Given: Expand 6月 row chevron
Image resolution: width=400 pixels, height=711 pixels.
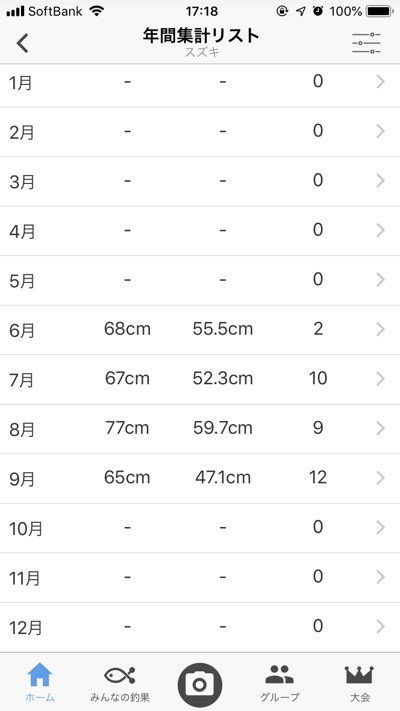Looking at the screenshot, I should click(380, 329).
